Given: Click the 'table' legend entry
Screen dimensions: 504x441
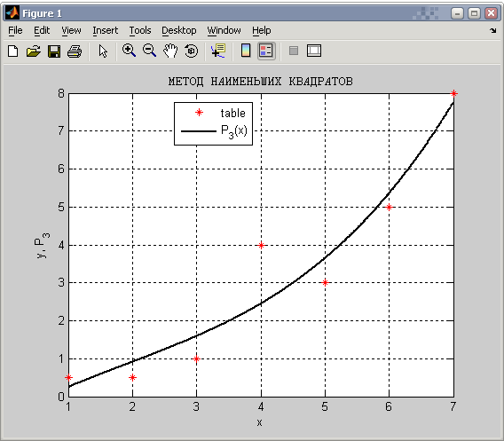Looking at the screenshot, I should 232,114.
